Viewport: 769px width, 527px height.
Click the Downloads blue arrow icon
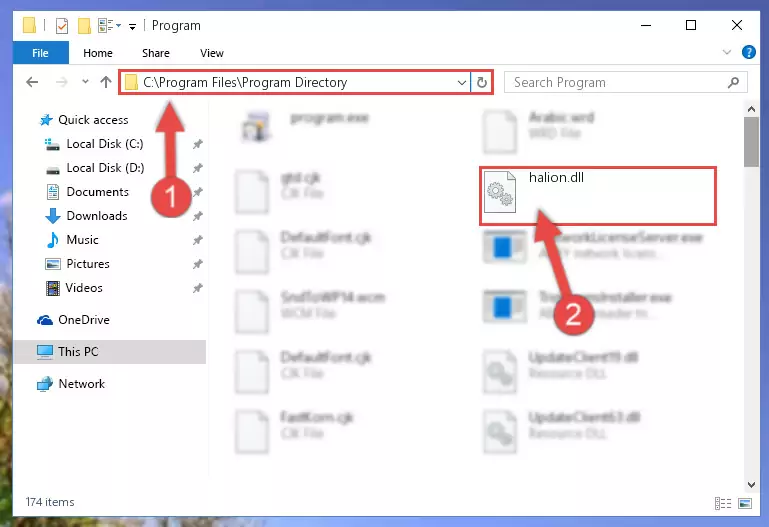point(52,216)
